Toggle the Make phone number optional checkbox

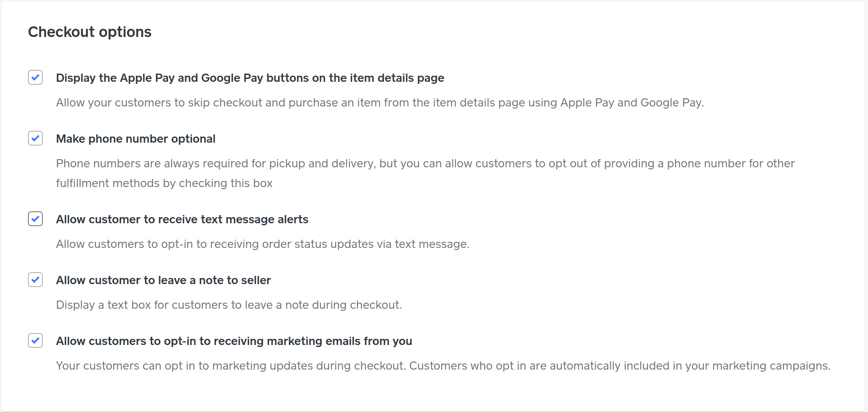[35, 138]
